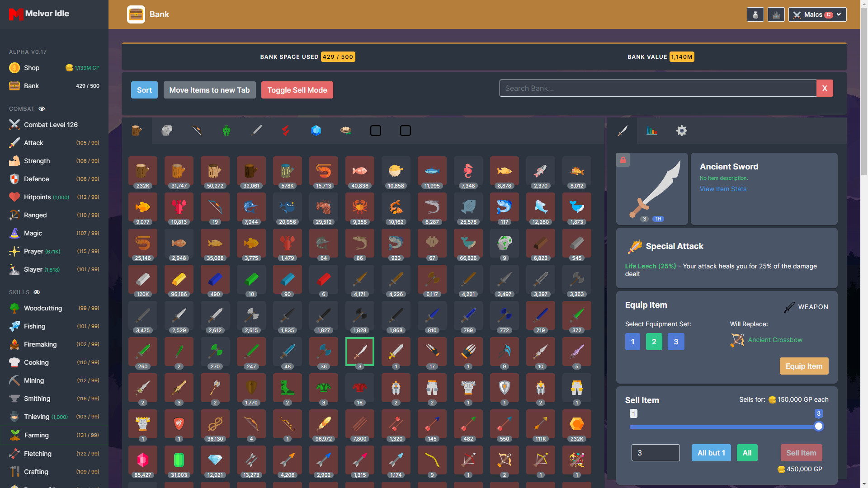Toggle Sell Mode on the bank
868x488 pixels.
coord(297,90)
